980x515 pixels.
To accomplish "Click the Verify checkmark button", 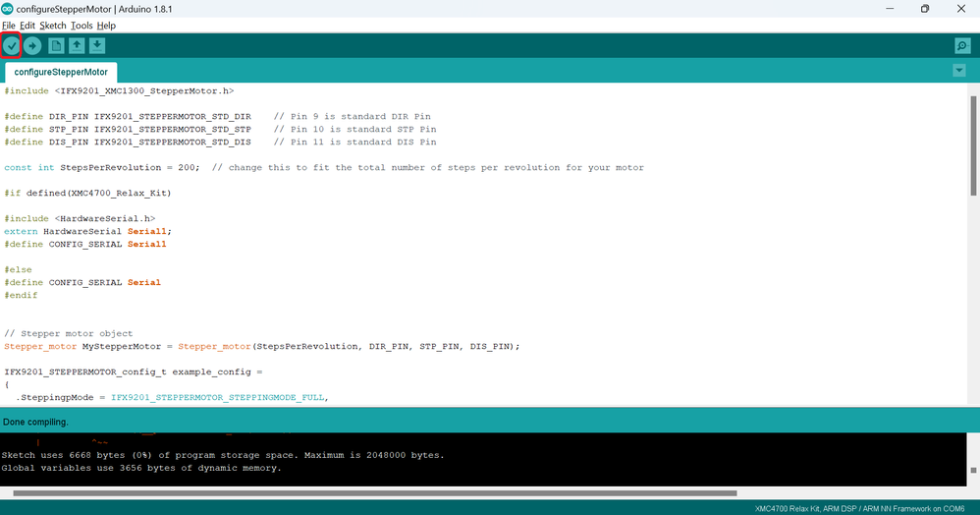I will (x=12, y=45).
